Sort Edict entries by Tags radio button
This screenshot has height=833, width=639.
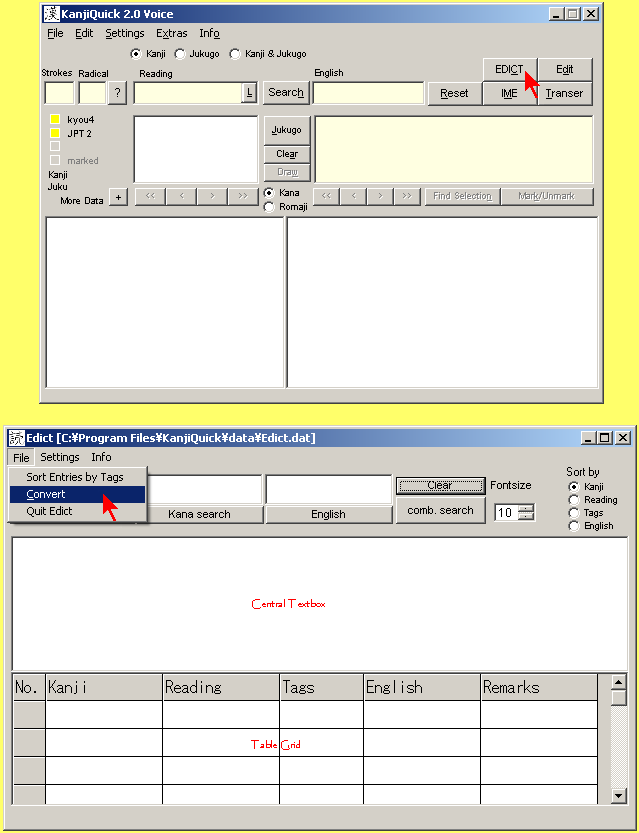coord(574,513)
